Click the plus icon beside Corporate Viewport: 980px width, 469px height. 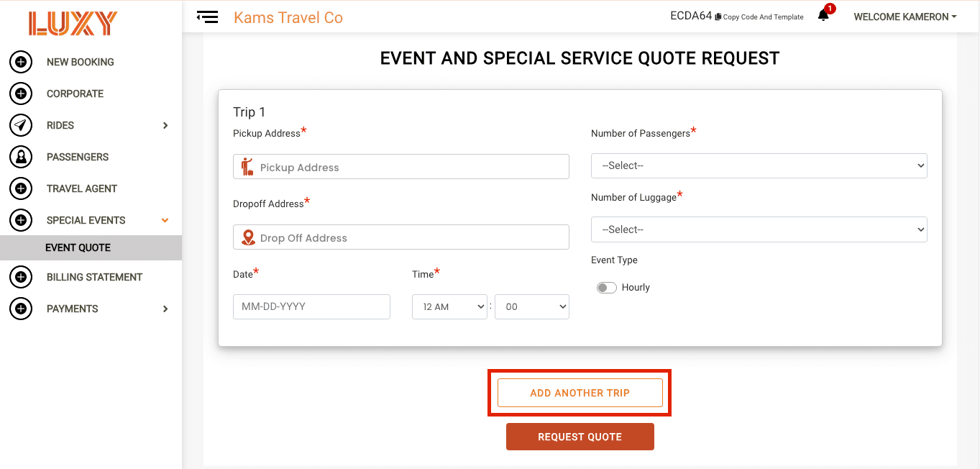click(21, 94)
